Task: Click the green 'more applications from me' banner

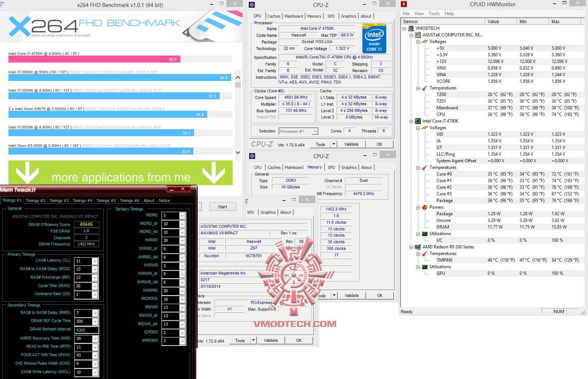Action: [x=121, y=173]
